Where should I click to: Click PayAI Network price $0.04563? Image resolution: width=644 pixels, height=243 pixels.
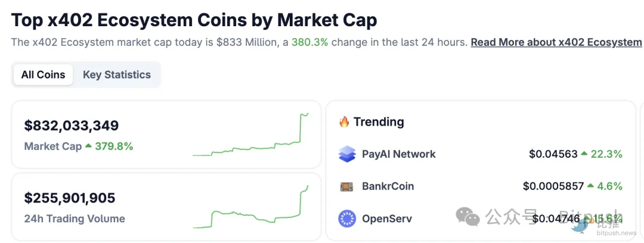(x=553, y=154)
